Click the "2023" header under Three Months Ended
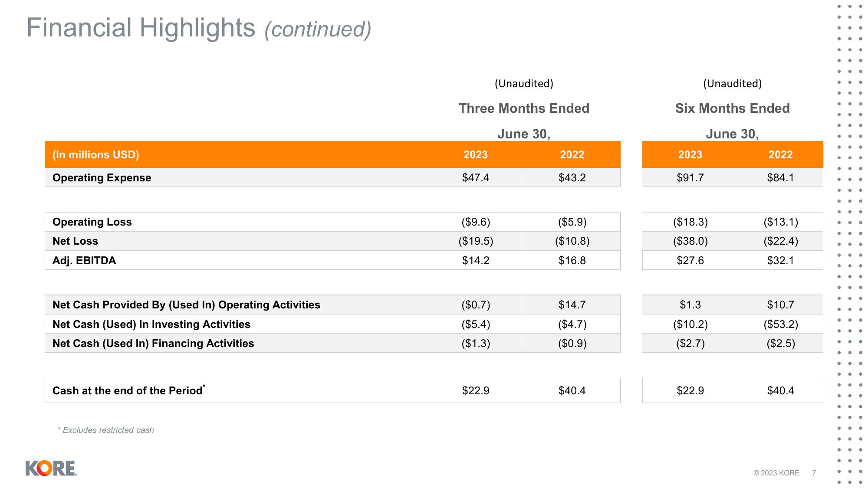This screenshot has width=868, height=488. click(475, 155)
